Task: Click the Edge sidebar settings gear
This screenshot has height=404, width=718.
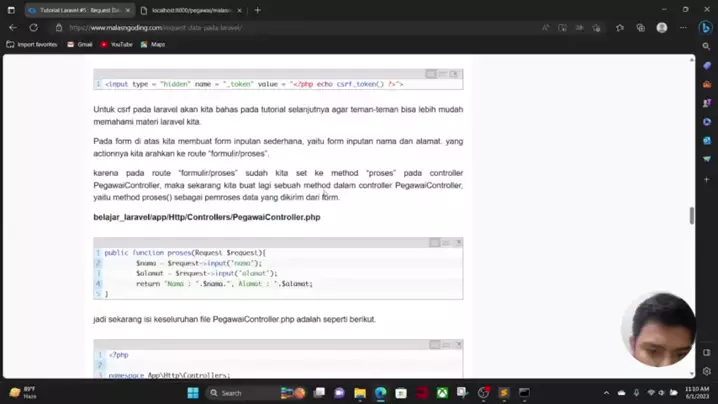Action: 706,371
